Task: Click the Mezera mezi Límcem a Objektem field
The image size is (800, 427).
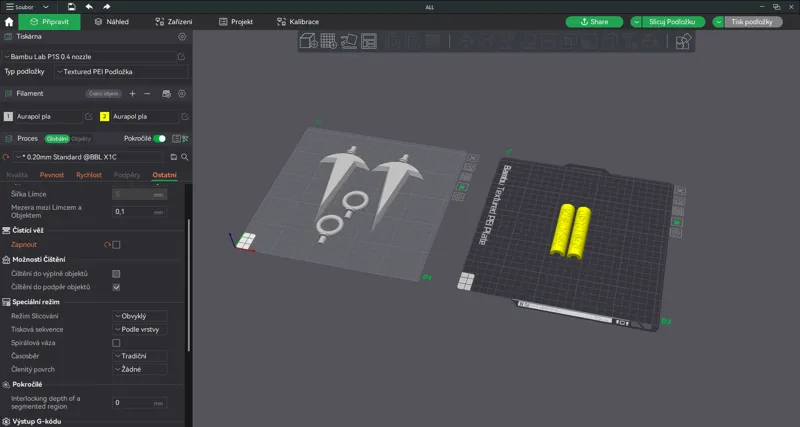Action: tap(139, 212)
